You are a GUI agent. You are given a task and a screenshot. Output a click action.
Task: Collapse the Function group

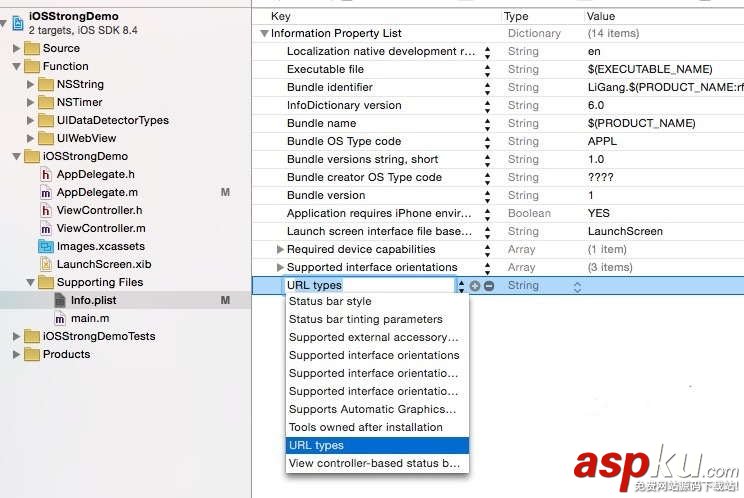[x=16, y=66]
